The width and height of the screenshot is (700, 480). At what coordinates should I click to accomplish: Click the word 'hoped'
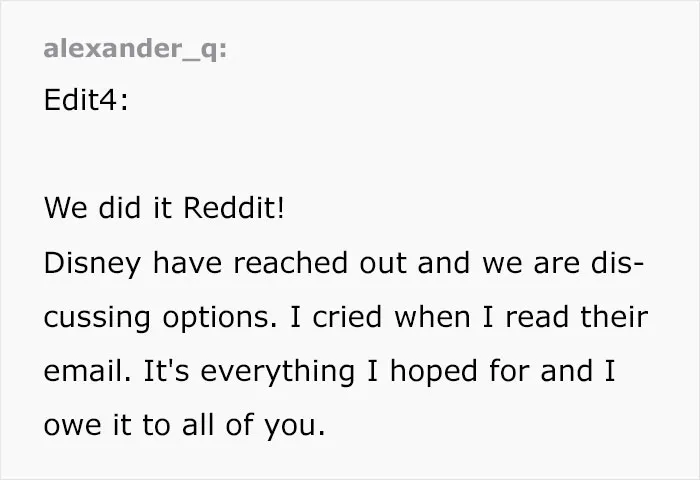click(x=433, y=373)
